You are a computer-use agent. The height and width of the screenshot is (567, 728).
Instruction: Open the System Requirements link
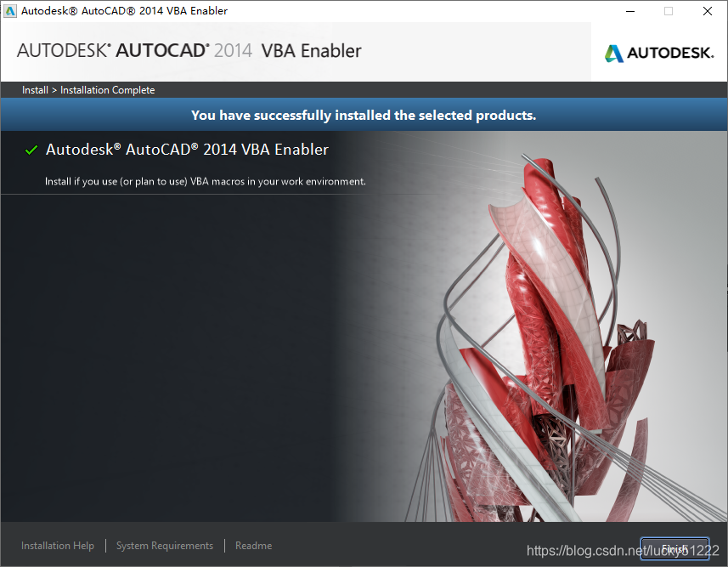click(x=165, y=546)
